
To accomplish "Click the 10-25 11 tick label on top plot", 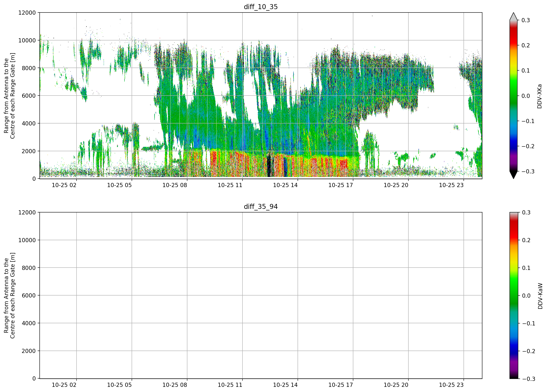I will [x=230, y=185].
